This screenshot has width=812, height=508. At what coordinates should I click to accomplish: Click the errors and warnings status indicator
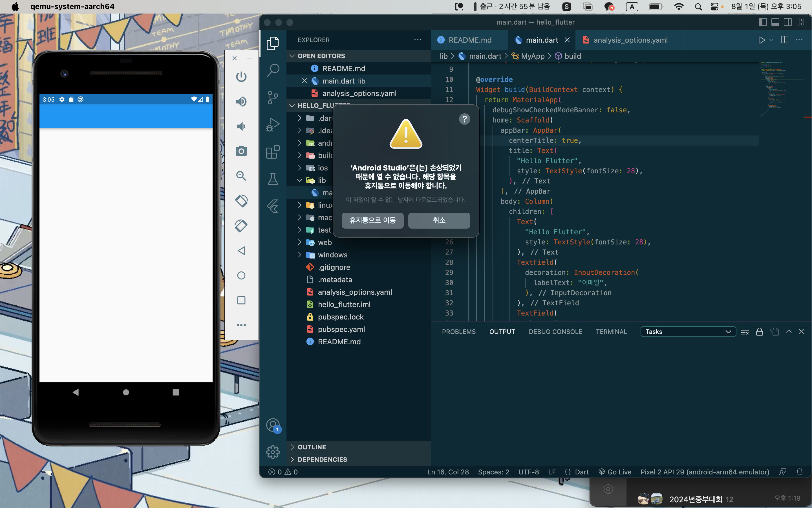click(x=283, y=472)
